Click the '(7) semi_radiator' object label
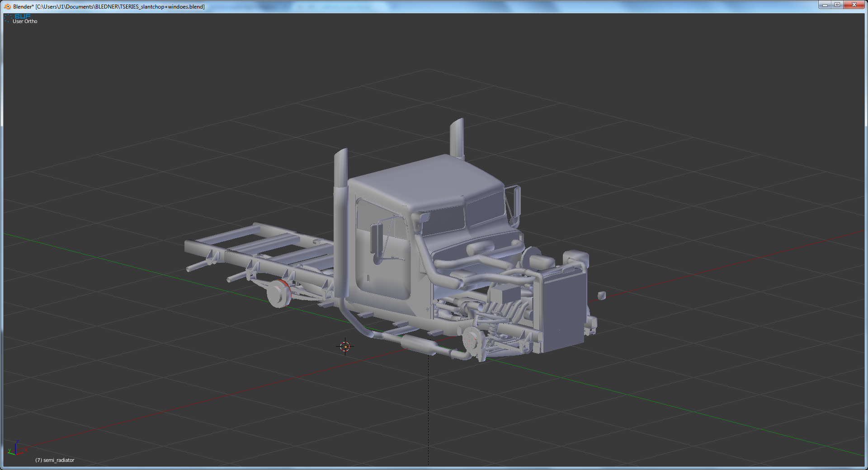This screenshot has height=470, width=868. (55, 460)
